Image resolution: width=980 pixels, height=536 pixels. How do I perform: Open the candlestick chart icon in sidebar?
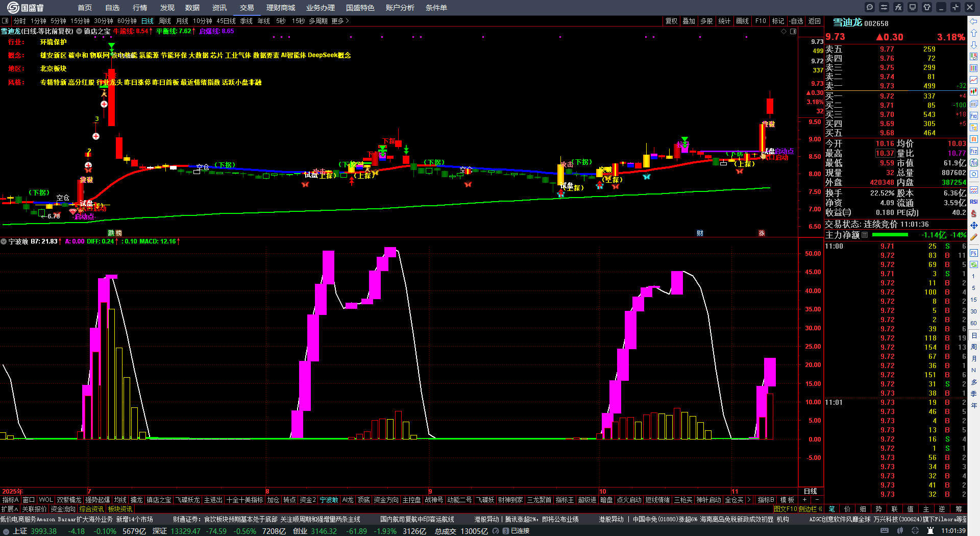click(974, 92)
